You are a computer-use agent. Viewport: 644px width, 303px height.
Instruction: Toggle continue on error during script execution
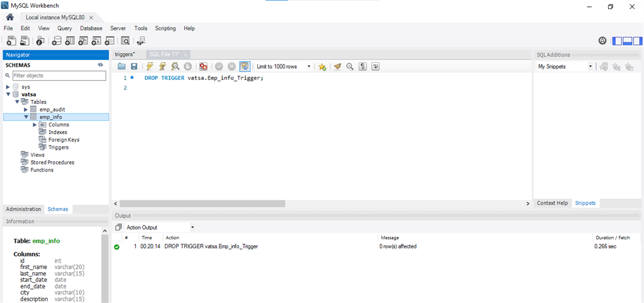203,66
